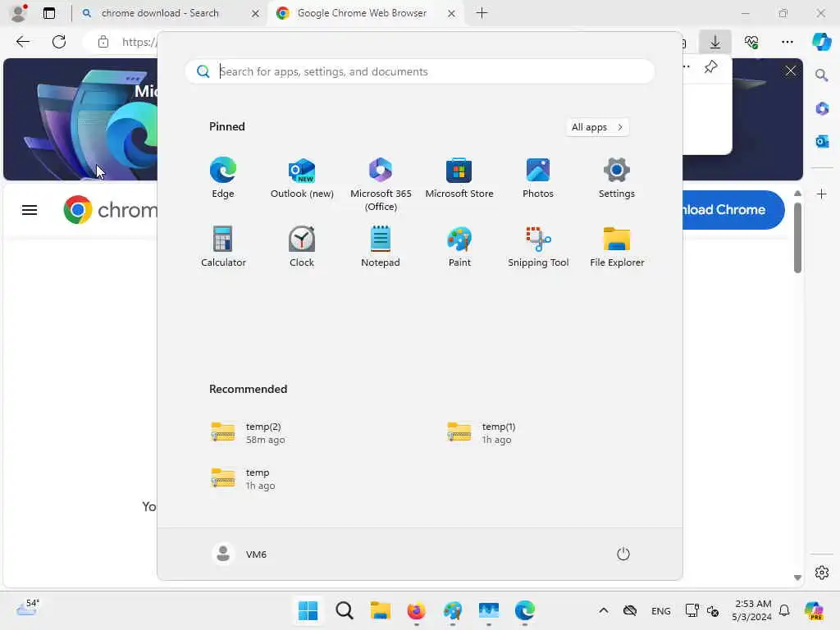Click the Edge page vertical scrollbar thumb

(797, 238)
